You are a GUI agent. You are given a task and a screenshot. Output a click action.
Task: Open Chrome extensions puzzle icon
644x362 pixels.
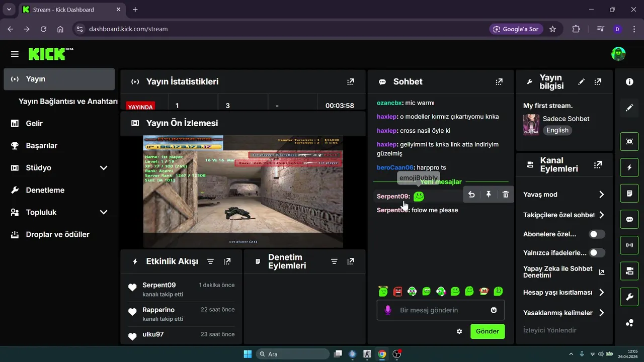pos(576,29)
